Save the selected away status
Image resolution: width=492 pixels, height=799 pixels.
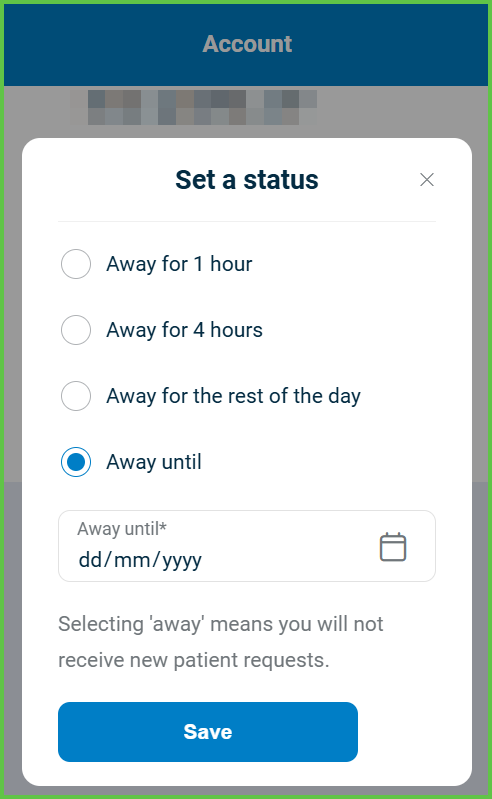(x=208, y=732)
